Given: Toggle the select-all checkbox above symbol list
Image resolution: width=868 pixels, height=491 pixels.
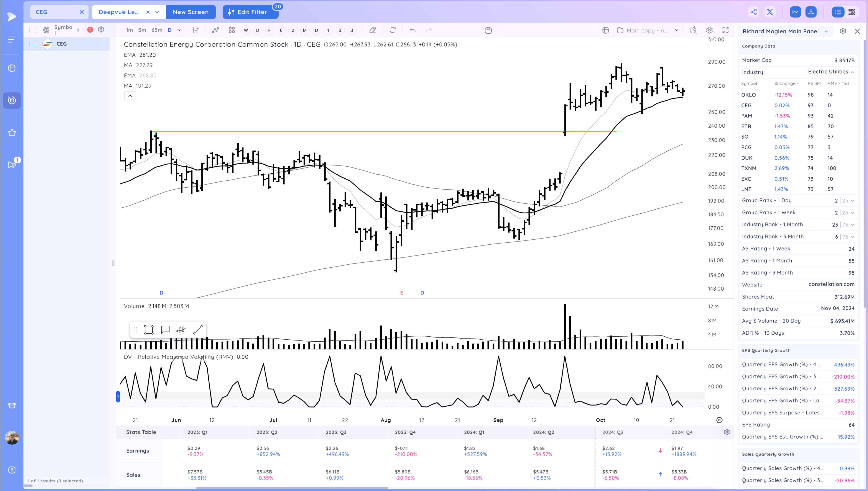Looking at the screenshot, I should [33, 30].
